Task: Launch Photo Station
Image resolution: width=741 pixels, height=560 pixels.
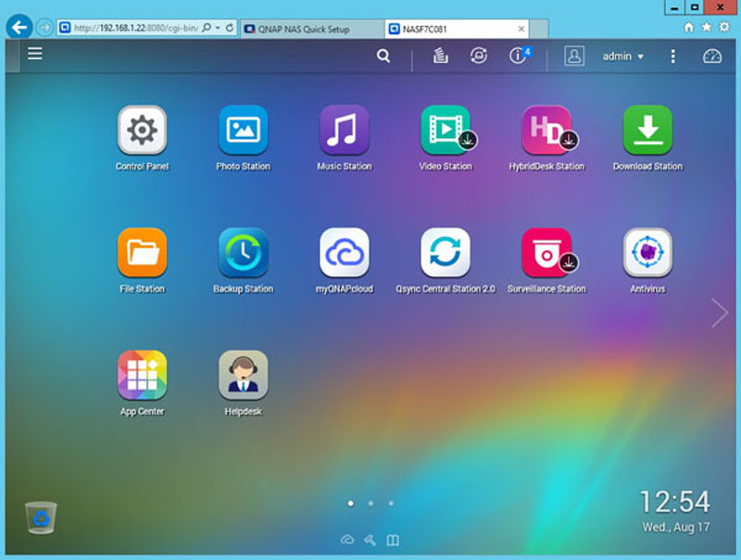Action: (243, 131)
